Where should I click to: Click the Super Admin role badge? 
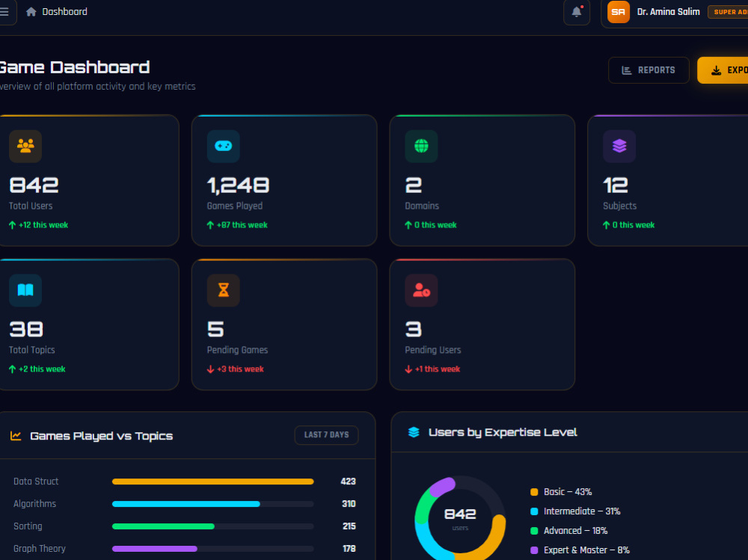click(x=728, y=12)
